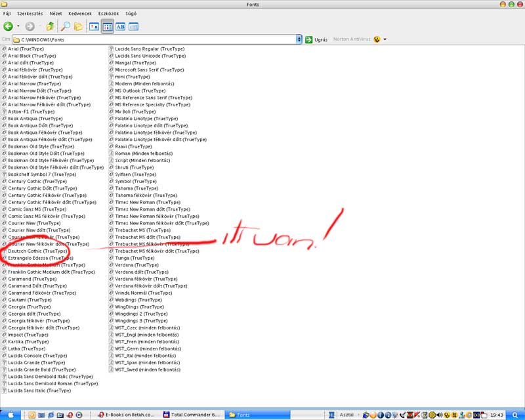Select the List view toolbar button
Screen dimensions: 525x420
tap(107, 26)
